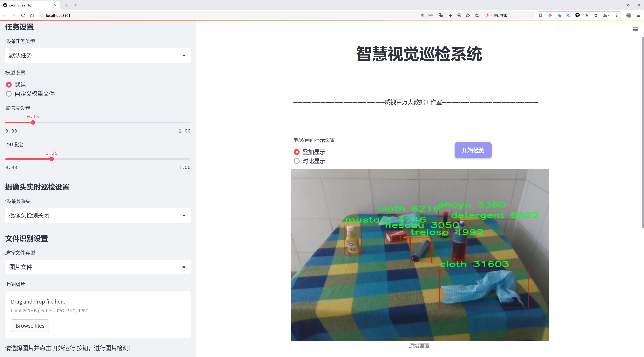Screen dimensions: 644x357
Task: Click the smiley face icon in address bar
Action: [x=459, y=15]
